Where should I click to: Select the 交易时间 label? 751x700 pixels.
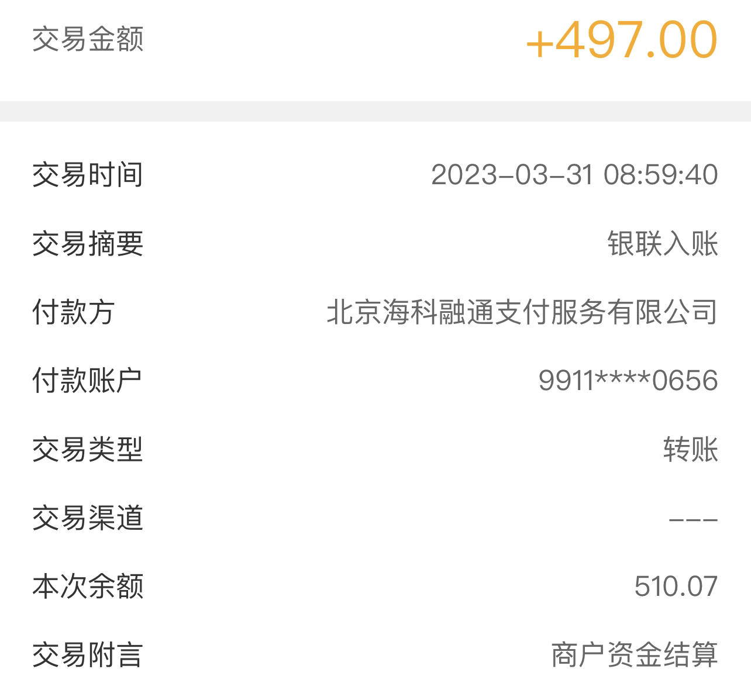click(88, 175)
